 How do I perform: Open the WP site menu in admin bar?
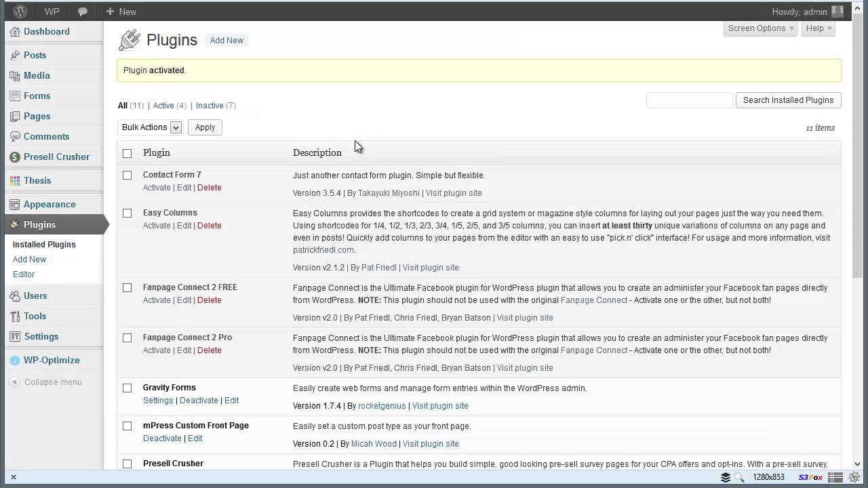point(52,12)
